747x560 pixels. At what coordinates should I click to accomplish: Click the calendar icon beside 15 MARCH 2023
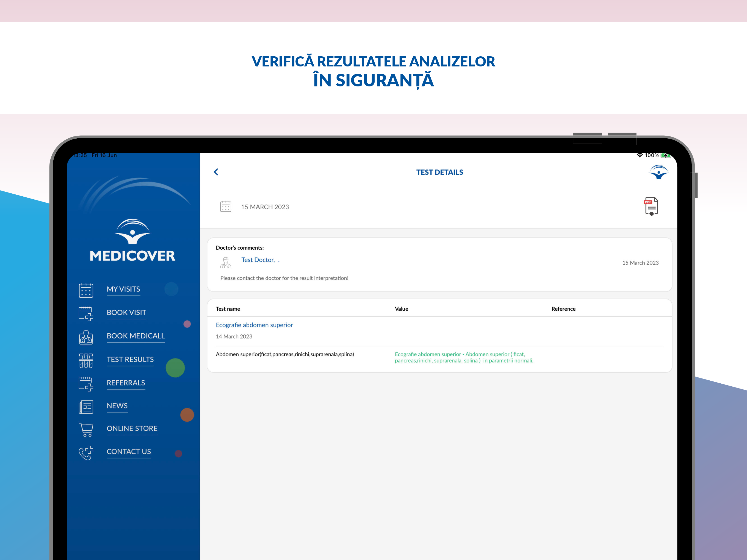(226, 206)
